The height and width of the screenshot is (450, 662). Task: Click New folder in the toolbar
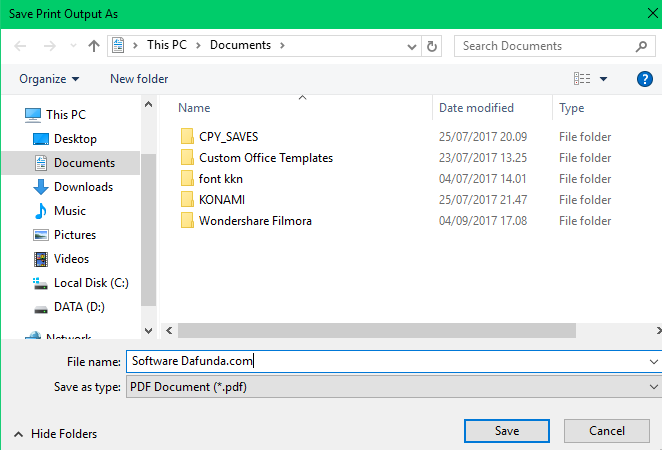pos(139,79)
